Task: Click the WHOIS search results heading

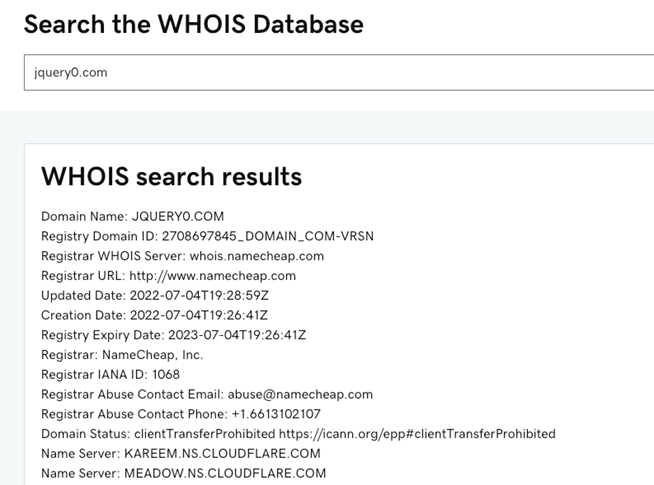Action: click(171, 176)
